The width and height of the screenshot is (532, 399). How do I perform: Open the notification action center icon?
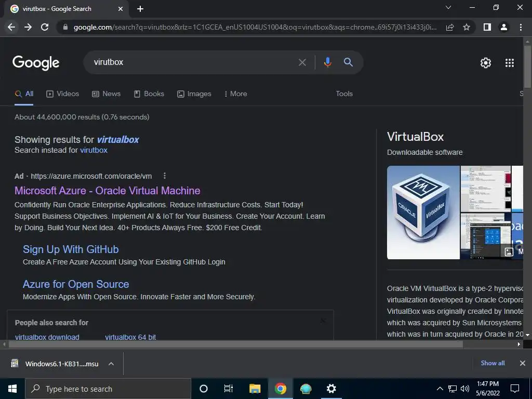(x=515, y=389)
